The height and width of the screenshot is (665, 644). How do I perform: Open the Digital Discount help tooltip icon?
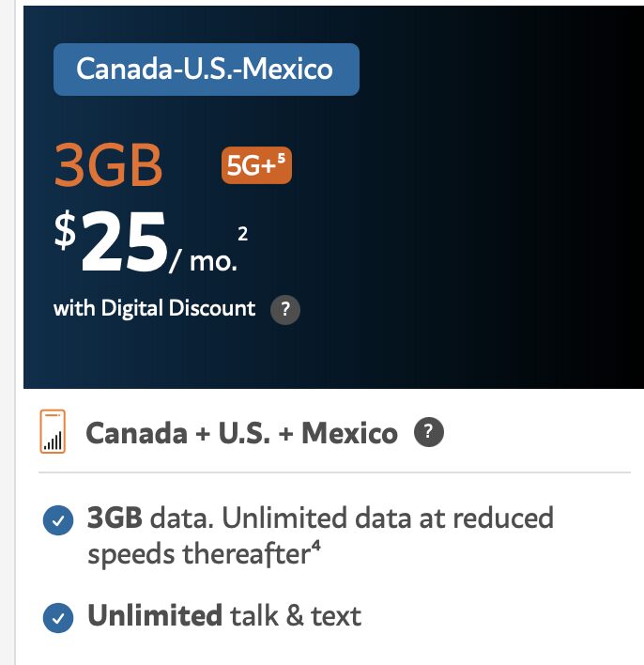285,310
